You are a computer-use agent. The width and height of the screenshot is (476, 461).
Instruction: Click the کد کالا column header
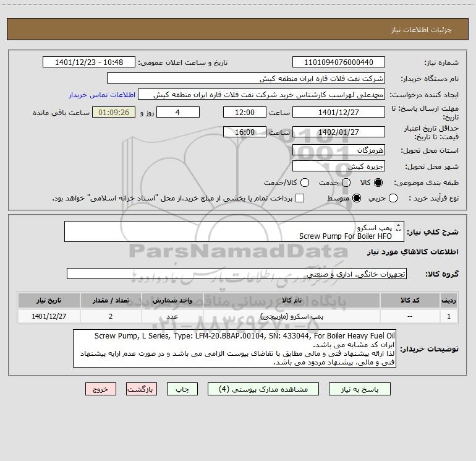tap(410, 300)
